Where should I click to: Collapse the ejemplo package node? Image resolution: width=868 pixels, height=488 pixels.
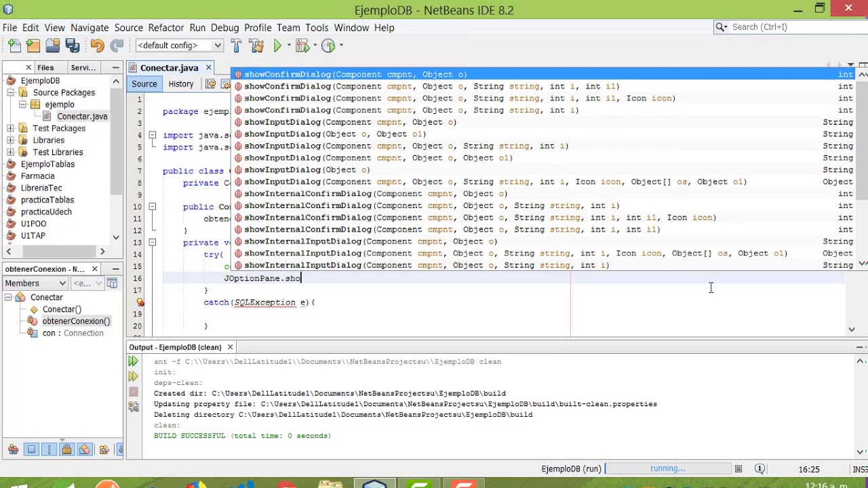pyautogui.click(x=22, y=104)
